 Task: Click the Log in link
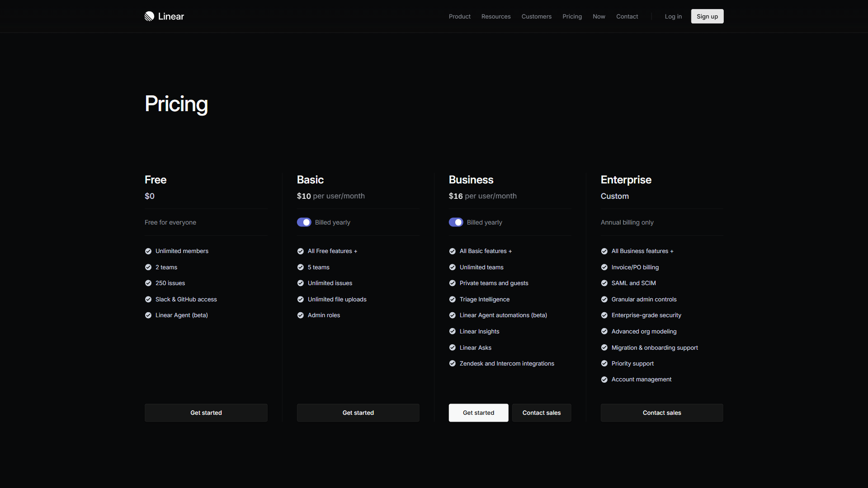click(x=673, y=16)
